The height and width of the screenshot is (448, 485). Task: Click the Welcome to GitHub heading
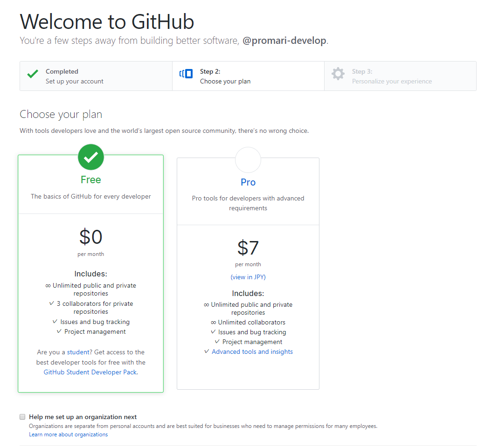coord(107,22)
